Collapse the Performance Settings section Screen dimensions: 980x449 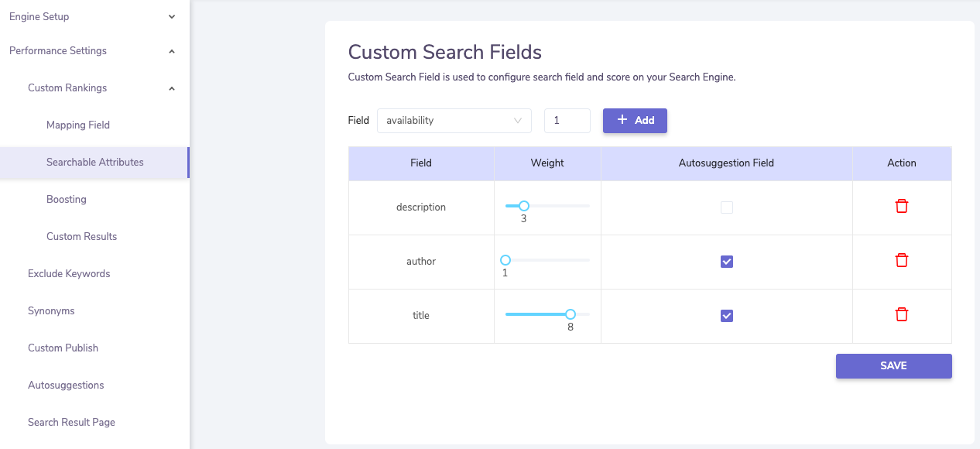click(172, 51)
